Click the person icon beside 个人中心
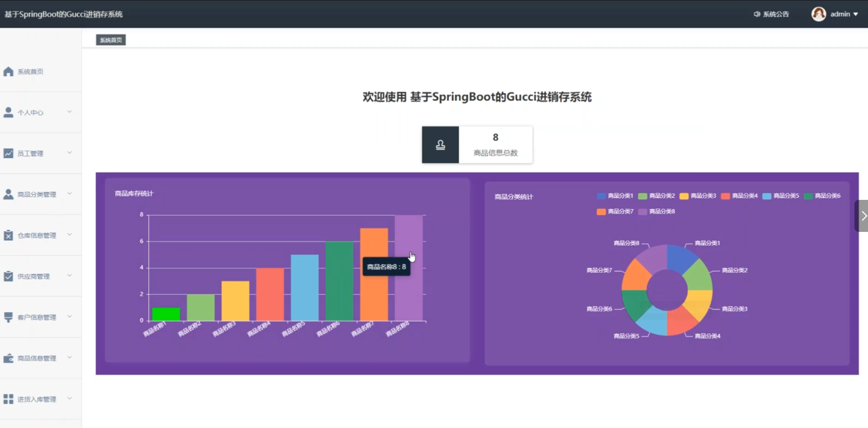The height and width of the screenshot is (428, 868). pyautogui.click(x=8, y=112)
